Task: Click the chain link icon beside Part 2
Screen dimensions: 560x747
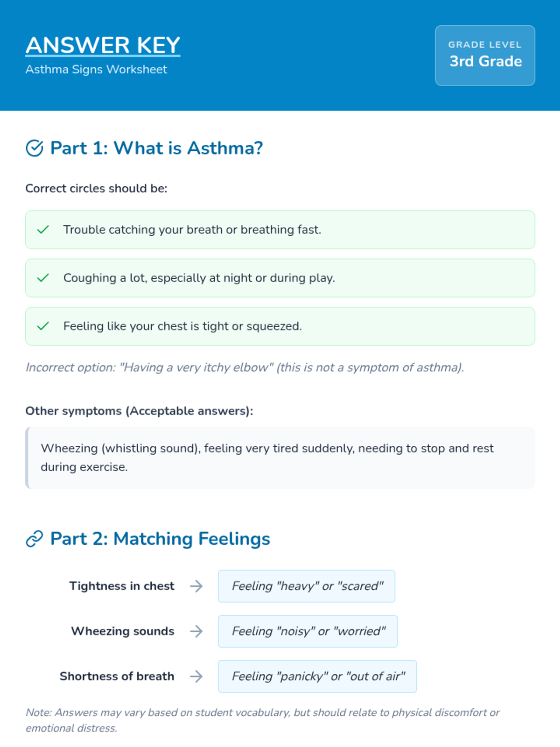Action: tap(35, 539)
